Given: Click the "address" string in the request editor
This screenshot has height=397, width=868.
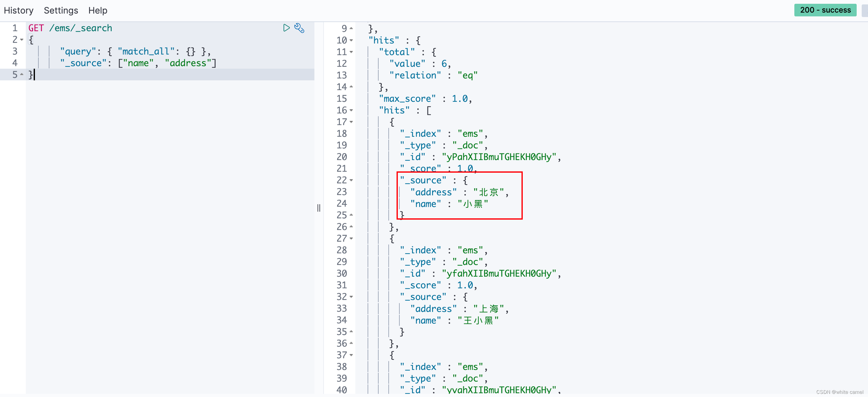Looking at the screenshot, I should point(188,63).
